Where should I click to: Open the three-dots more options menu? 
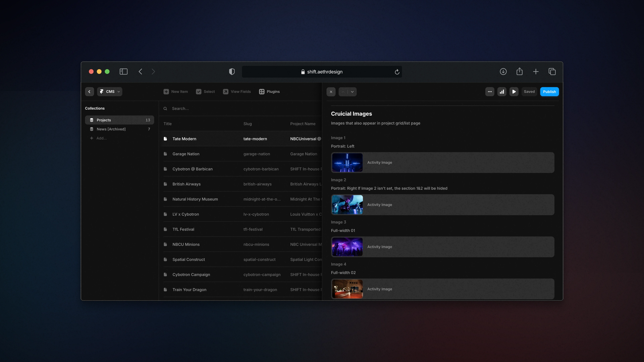click(x=490, y=92)
